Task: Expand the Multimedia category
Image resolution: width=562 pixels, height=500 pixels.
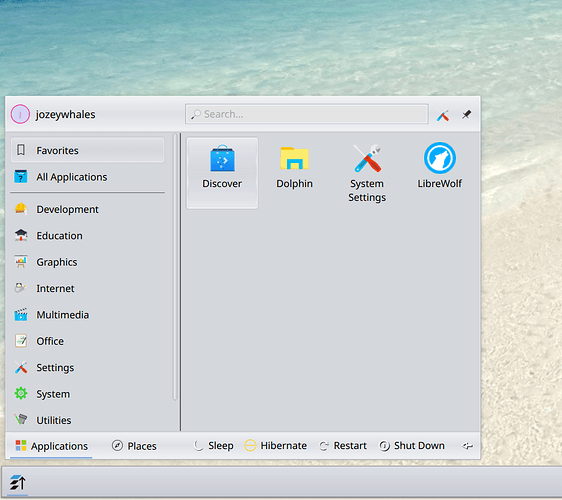Action: click(x=87, y=315)
